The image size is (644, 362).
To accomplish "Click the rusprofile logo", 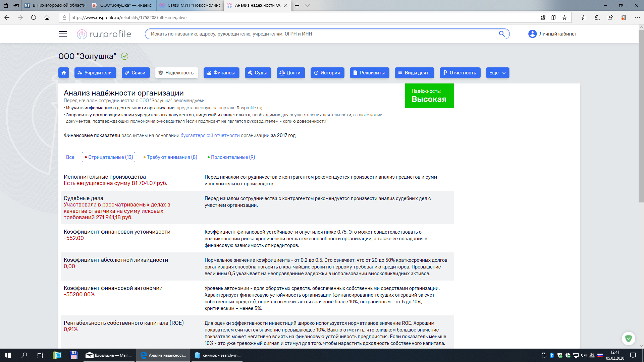I will (104, 34).
